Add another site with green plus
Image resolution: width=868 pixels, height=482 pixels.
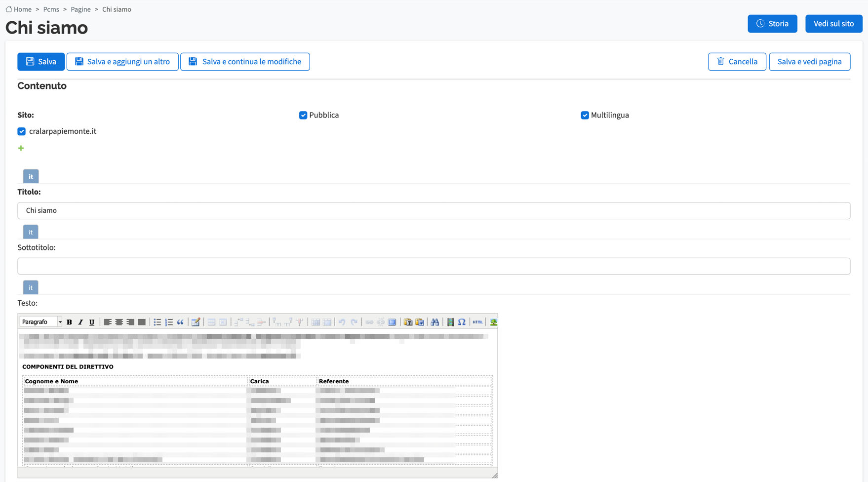pyautogui.click(x=21, y=148)
